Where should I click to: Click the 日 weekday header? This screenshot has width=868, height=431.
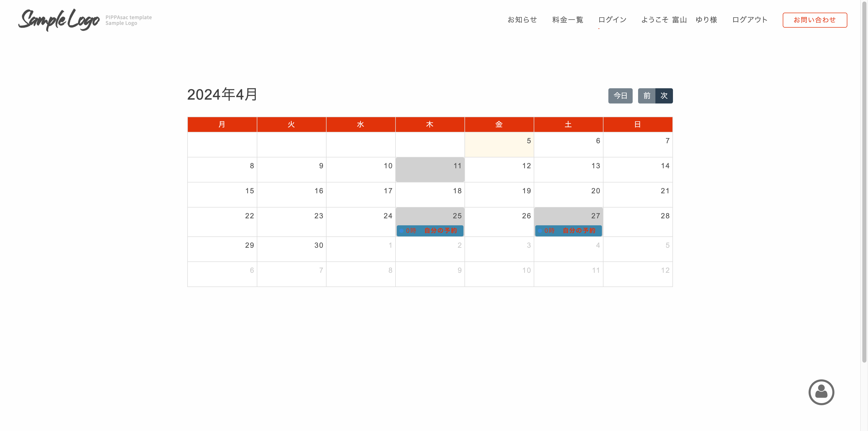click(638, 125)
